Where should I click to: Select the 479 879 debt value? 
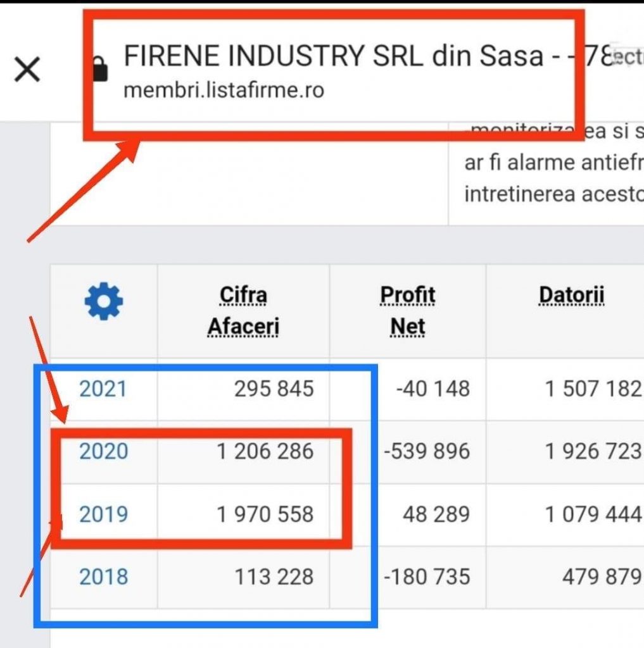point(602,576)
